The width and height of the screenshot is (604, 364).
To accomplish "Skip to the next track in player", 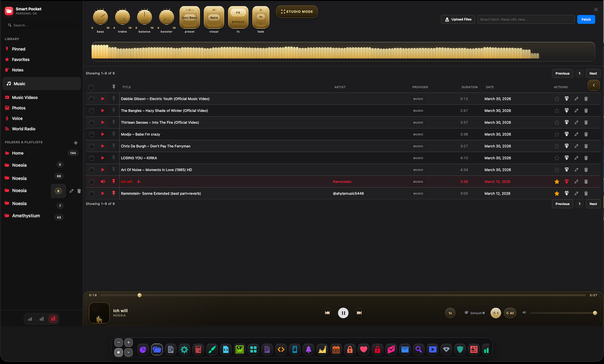I will pyautogui.click(x=359, y=313).
